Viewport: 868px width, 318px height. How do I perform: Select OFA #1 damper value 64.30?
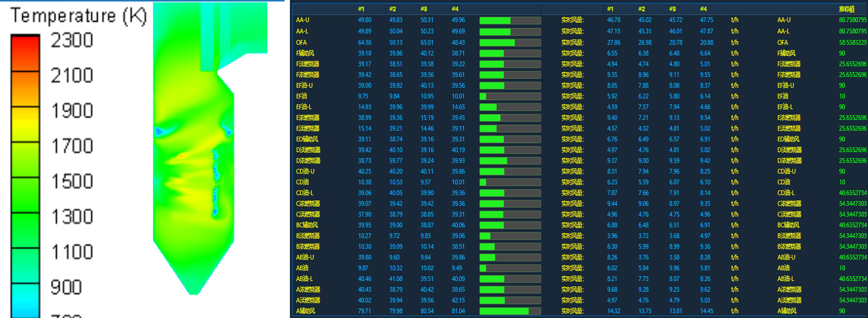(364, 43)
